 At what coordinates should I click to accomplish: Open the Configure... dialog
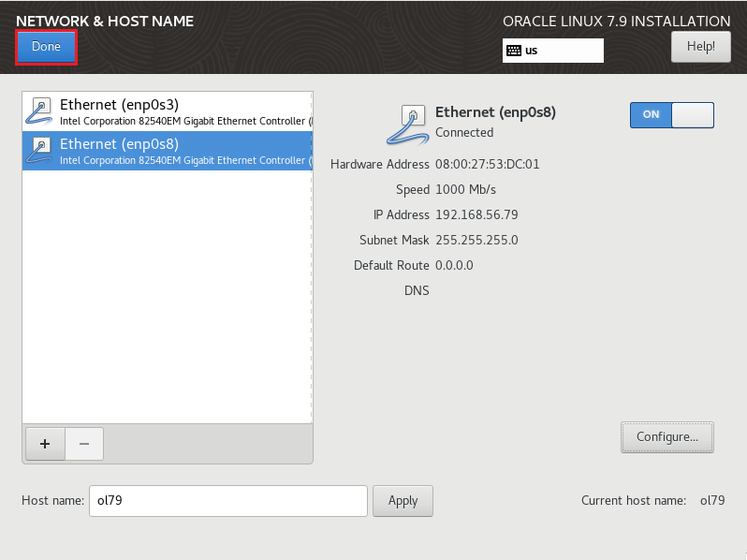point(666,437)
